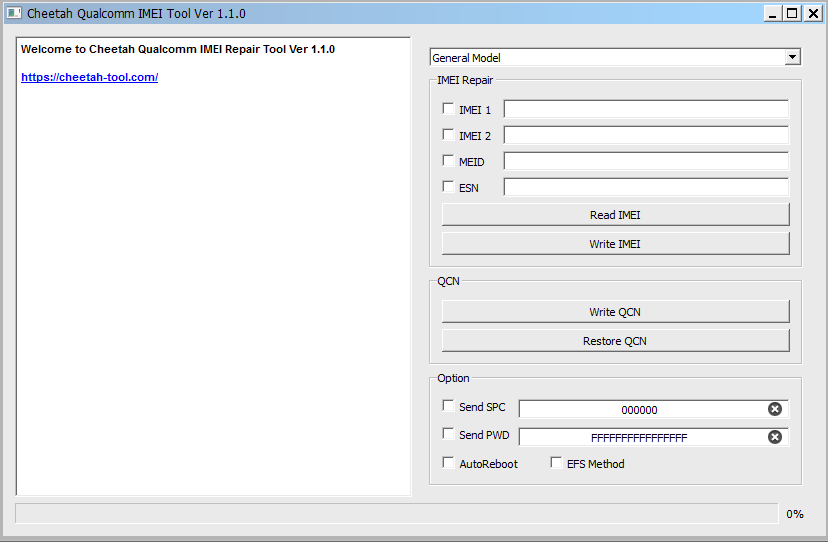Click the Read IMEI button

point(616,215)
